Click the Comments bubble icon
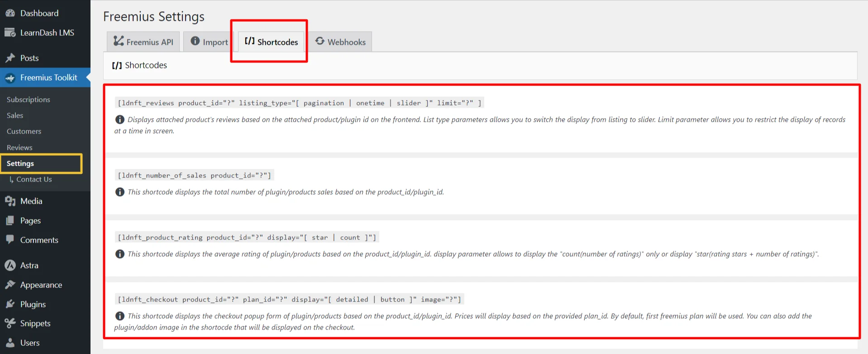The height and width of the screenshot is (354, 868). pyautogui.click(x=10, y=239)
